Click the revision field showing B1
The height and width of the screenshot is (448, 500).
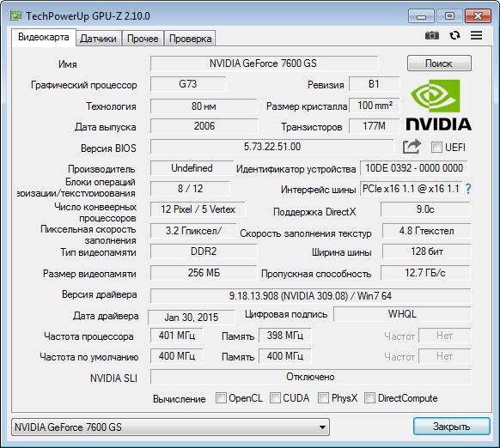click(x=374, y=84)
